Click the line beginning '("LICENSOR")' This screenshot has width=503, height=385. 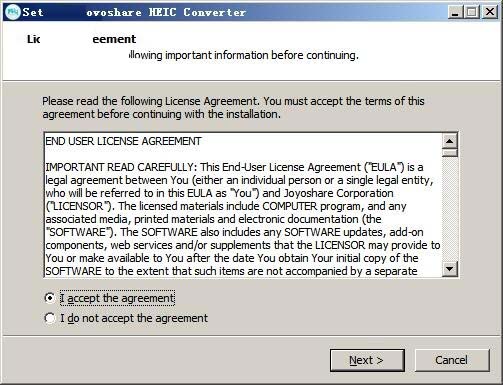226,206
